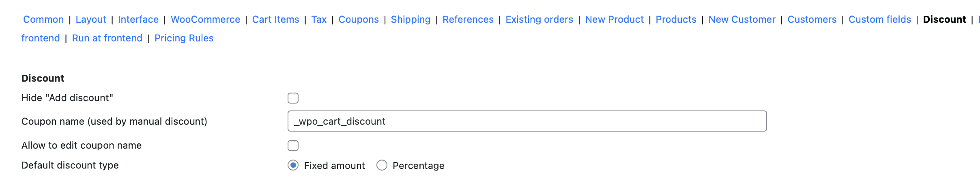
Task: Click the Run at frontend link
Action: click(107, 38)
